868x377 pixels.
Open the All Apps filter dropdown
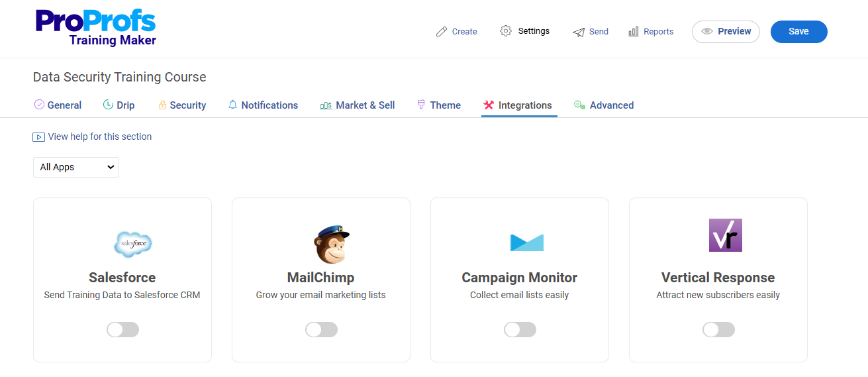(76, 167)
